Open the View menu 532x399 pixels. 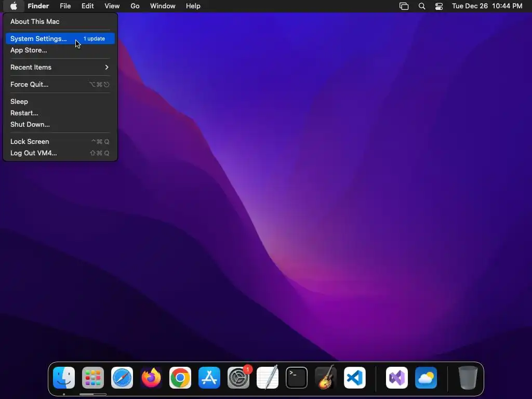pyautogui.click(x=112, y=6)
